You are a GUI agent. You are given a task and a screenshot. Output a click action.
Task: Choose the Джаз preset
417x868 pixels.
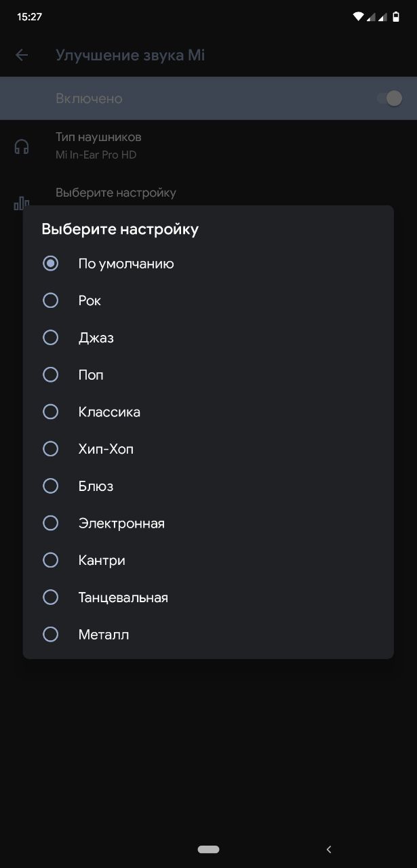click(x=208, y=338)
